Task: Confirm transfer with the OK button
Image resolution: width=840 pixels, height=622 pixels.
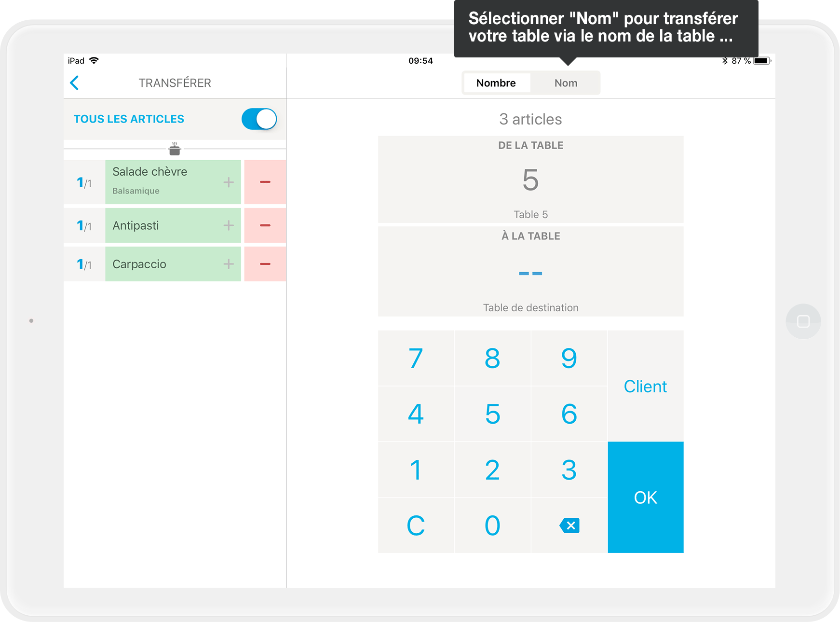Action: point(646,498)
